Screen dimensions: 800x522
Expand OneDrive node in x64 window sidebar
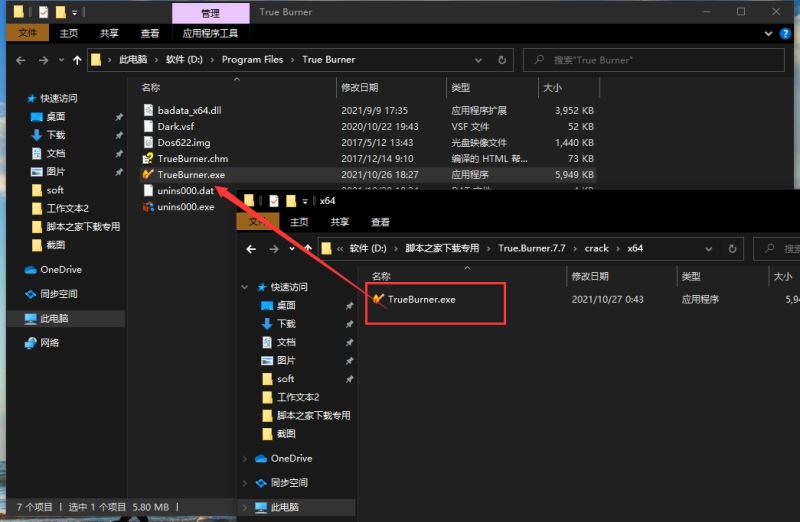click(x=245, y=459)
